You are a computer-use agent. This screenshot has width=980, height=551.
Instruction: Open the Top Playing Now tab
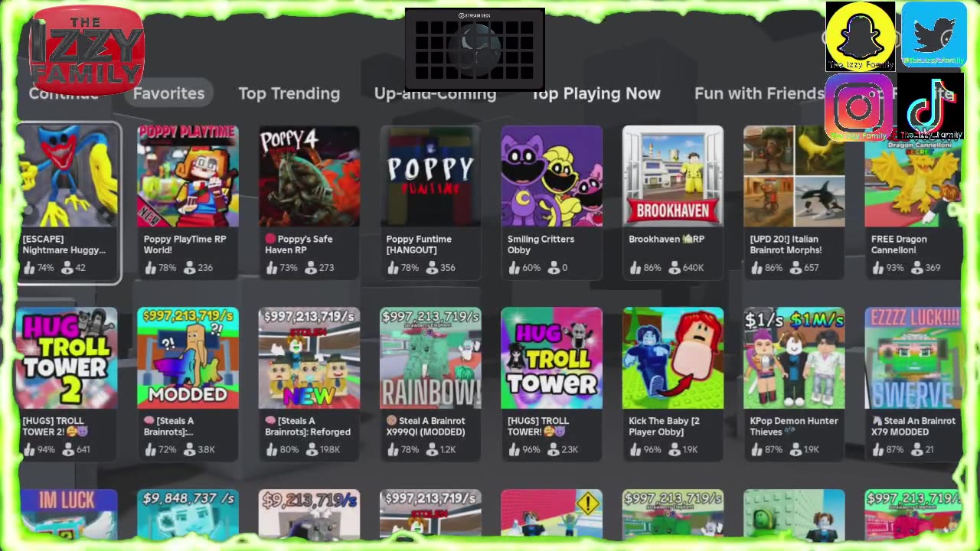tap(596, 93)
